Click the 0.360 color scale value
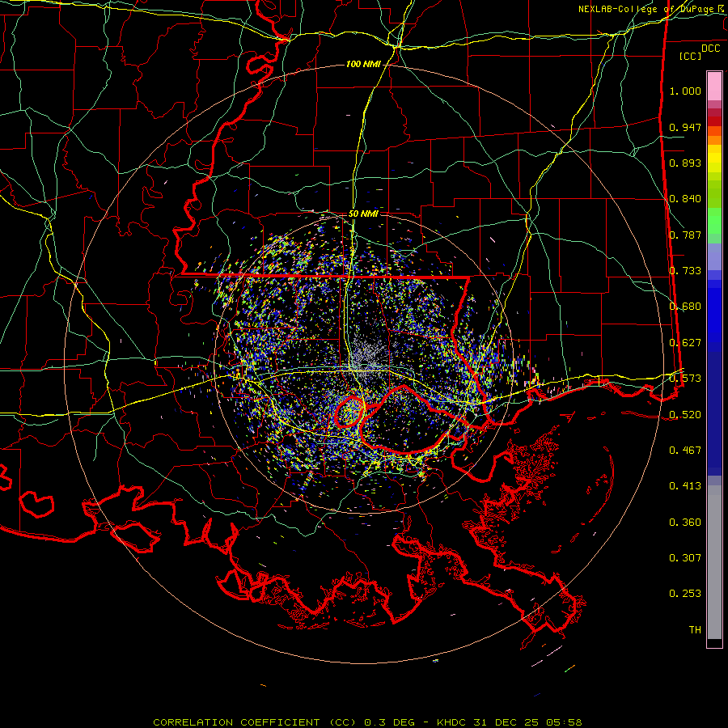Image resolution: width=728 pixels, height=728 pixels. click(x=685, y=523)
